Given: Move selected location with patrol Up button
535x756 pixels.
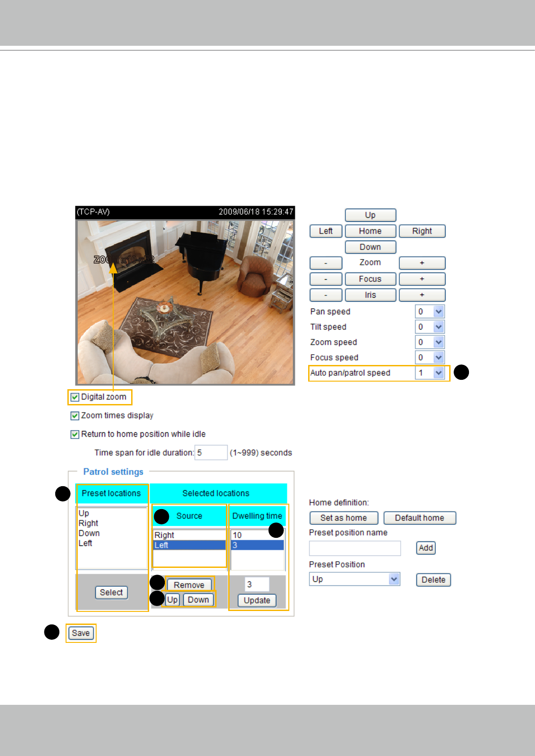Looking at the screenshot, I should click(172, 600).
